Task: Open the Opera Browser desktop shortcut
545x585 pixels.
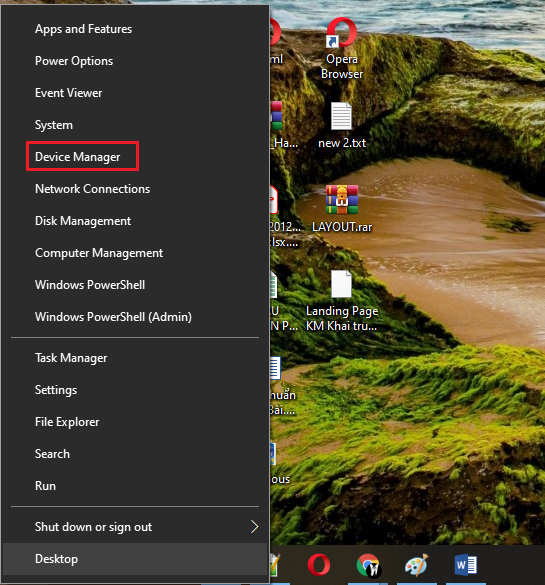Action: pos(342,49)
